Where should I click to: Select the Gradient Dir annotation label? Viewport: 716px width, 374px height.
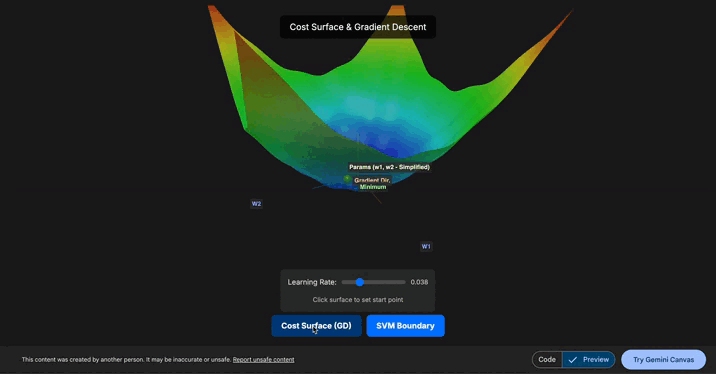[372, 180]
